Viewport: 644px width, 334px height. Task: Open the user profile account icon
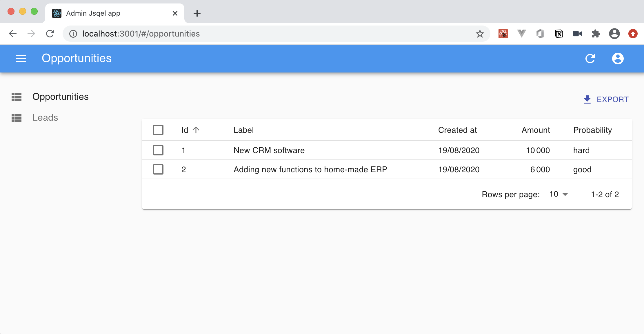click(618, 59)
